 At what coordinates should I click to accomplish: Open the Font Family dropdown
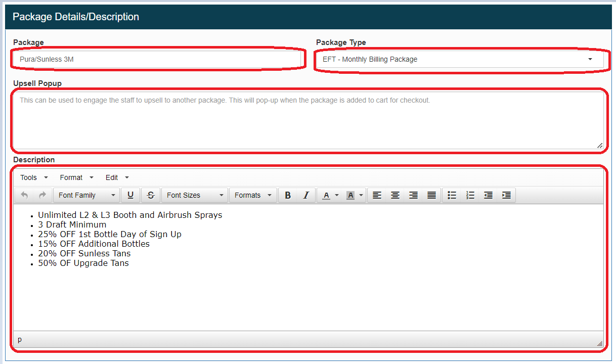[x=86, y=195]
